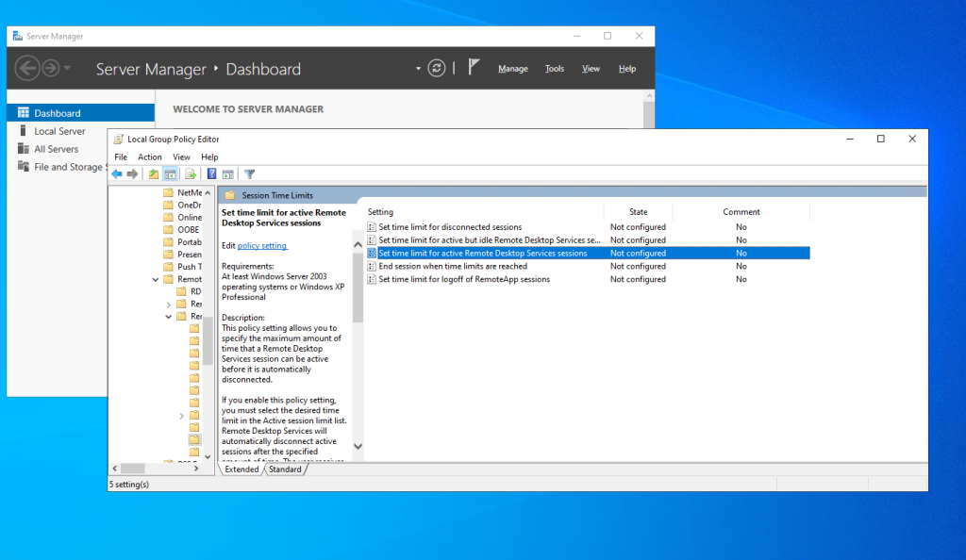Open Server Manager navigation history dropdown arrow
Viewport: 966px width, 560px height.
(67, 68)
